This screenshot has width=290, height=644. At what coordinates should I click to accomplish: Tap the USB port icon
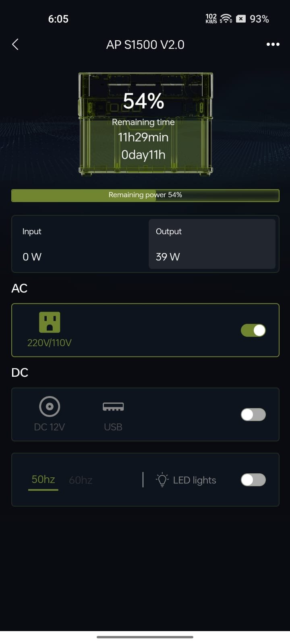coord(113,407)
